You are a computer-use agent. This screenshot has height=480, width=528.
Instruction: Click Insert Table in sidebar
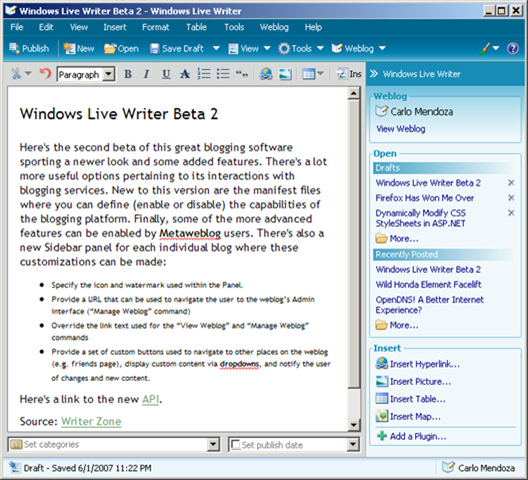coord(410,399)
